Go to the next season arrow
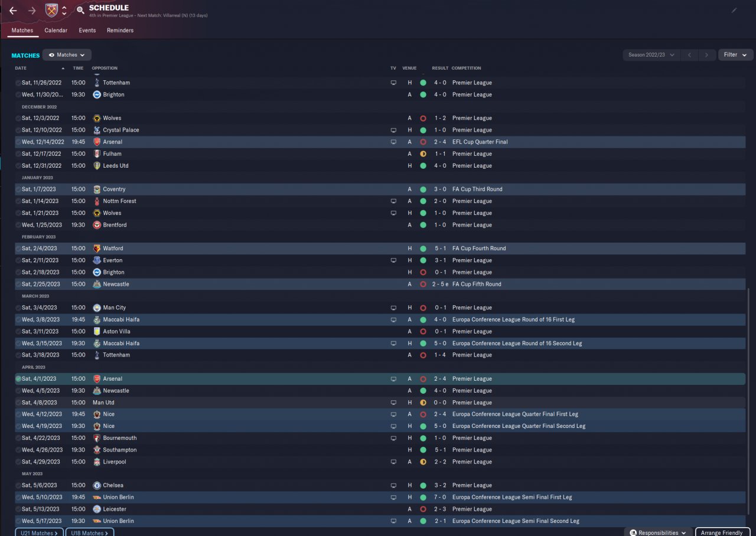This screenshot has width=756, height=536. (x=707, y=55)
